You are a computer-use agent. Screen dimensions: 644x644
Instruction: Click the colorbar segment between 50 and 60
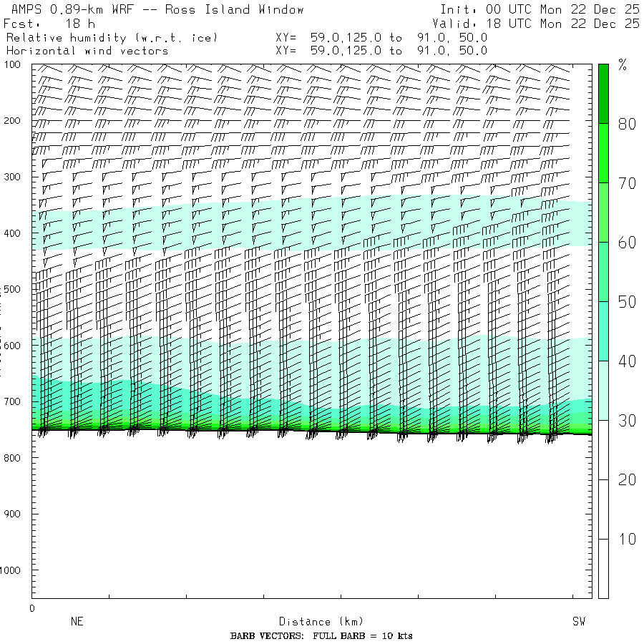(603, 271)
